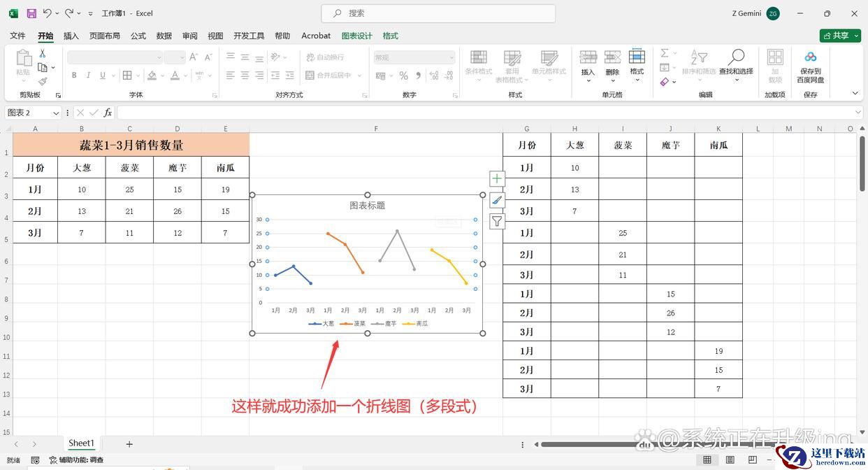Click the search box in title bar
The height and width of the screenshot is (470, 868).
click(438, 13)
